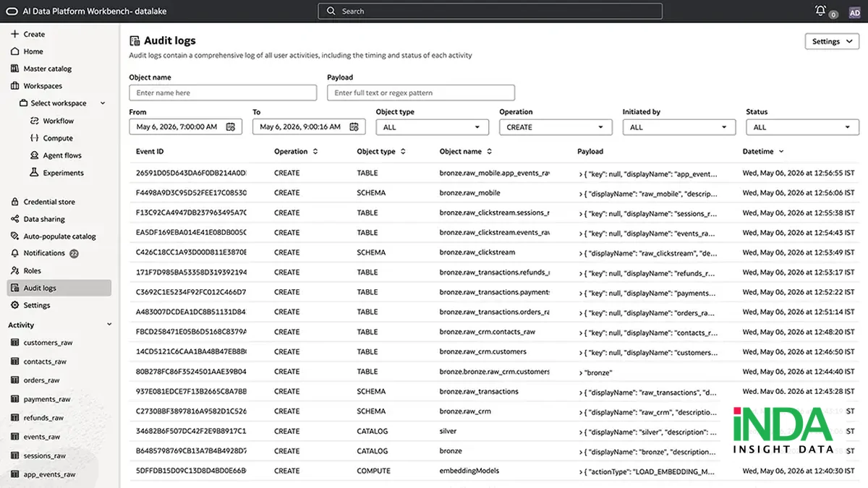Viewport: 868px width, 488px height.
Task: Open Roles in the sidebar
Action: (x=33, y=270)
